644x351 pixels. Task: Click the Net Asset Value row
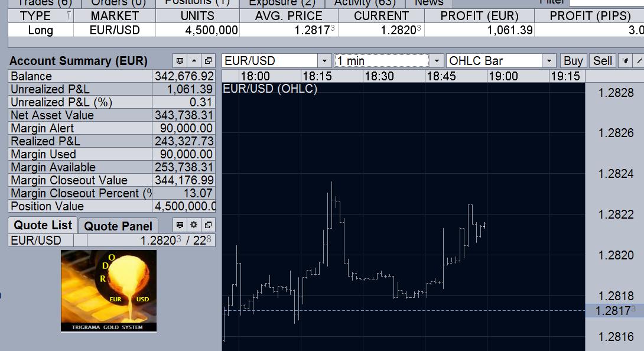[x=112, y=115]
